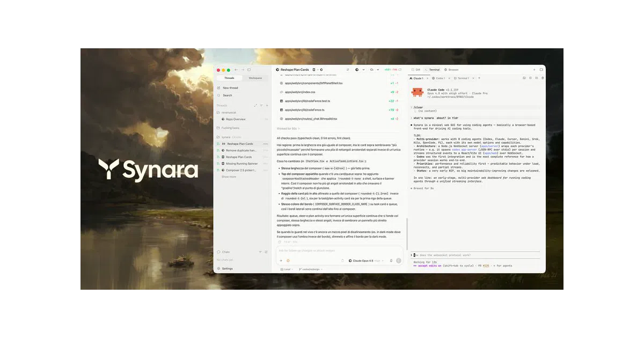Image resolution: width=644 pixels, height=338 pixels.
Task: Switch to the Terminal panel tab
Action: click(432, 70)
